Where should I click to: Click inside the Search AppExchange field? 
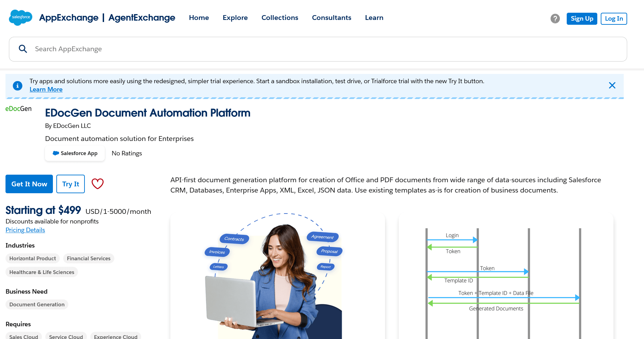tap(137, 49)
